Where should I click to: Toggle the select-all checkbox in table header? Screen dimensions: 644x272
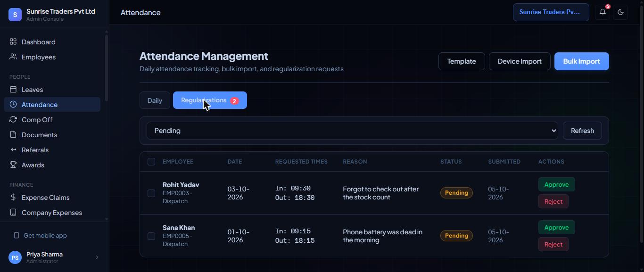point(151,162)
